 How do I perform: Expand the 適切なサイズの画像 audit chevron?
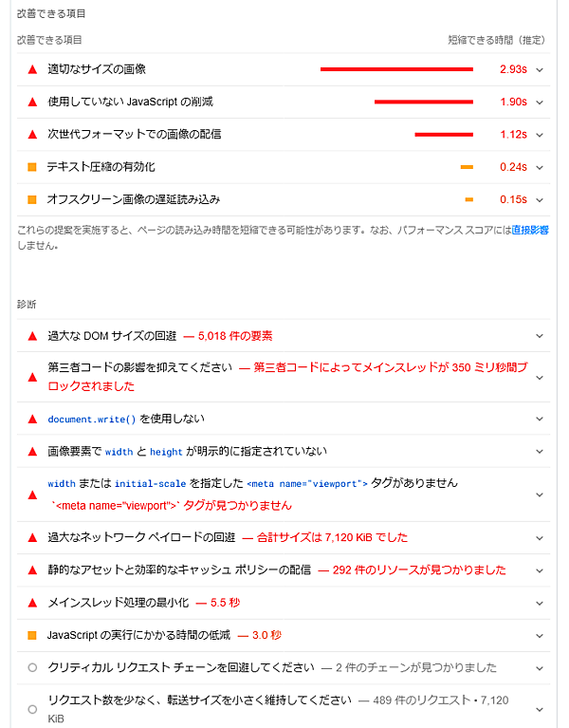540,69
